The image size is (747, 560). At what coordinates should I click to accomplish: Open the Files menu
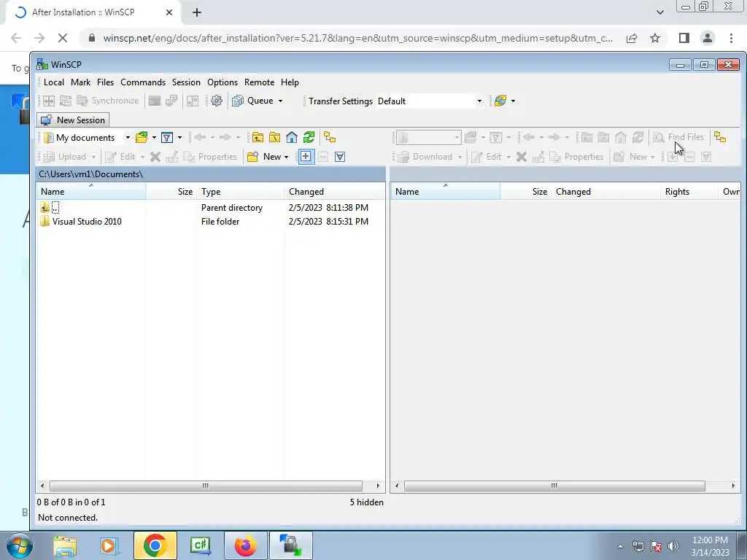coord(105,82)
